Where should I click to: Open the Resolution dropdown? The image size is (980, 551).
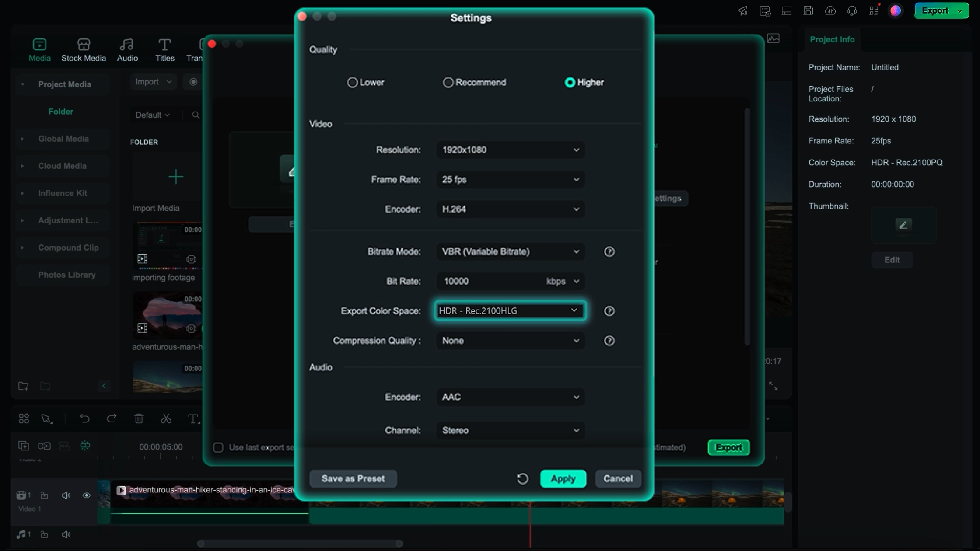pyautogui.click(x=510, y=150)
